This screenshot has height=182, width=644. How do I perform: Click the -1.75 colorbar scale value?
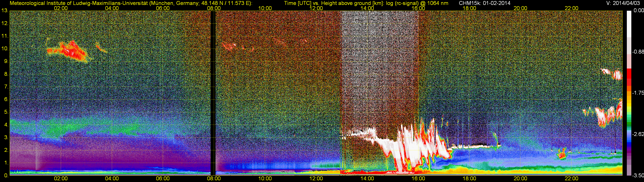click(x=638, y=93)
